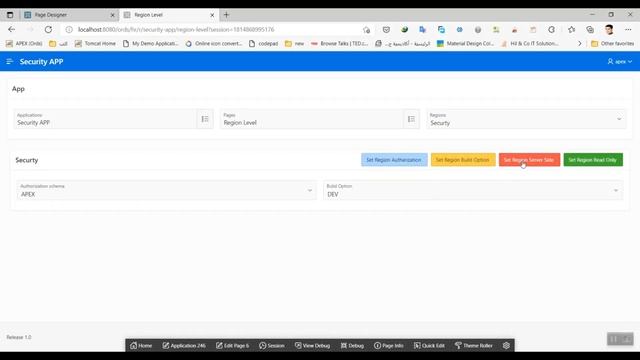Screen dimensions: 640x360
Task: Open a new browser tab
Action: [226, 15]
